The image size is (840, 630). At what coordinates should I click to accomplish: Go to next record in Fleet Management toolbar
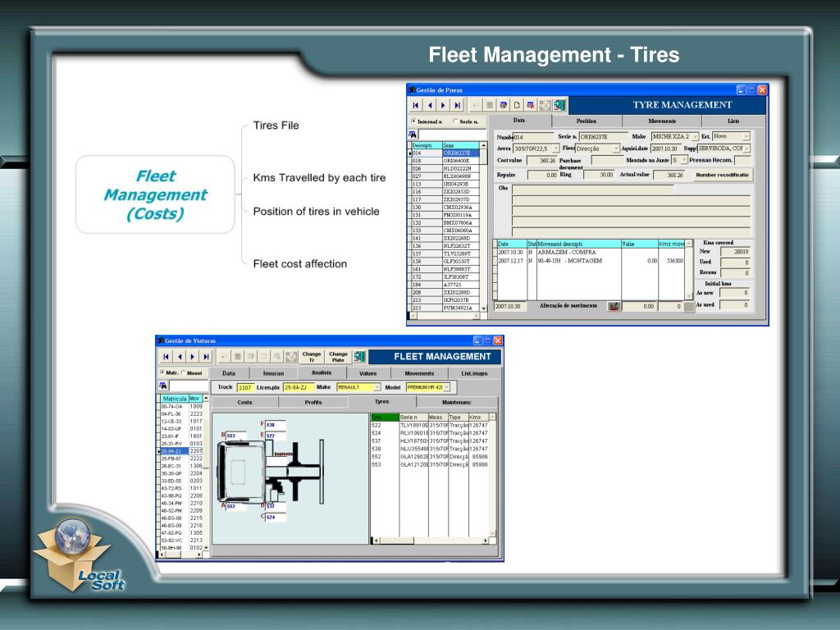click(x=193, y=356)
